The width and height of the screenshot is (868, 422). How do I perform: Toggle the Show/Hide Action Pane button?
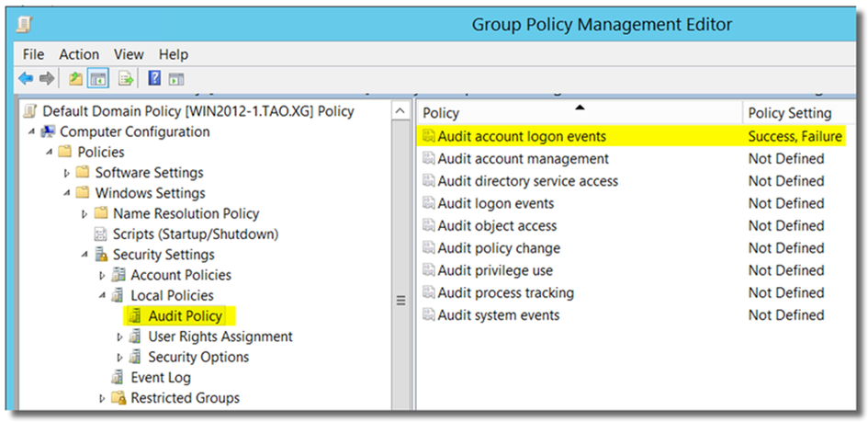pos(175,79)
